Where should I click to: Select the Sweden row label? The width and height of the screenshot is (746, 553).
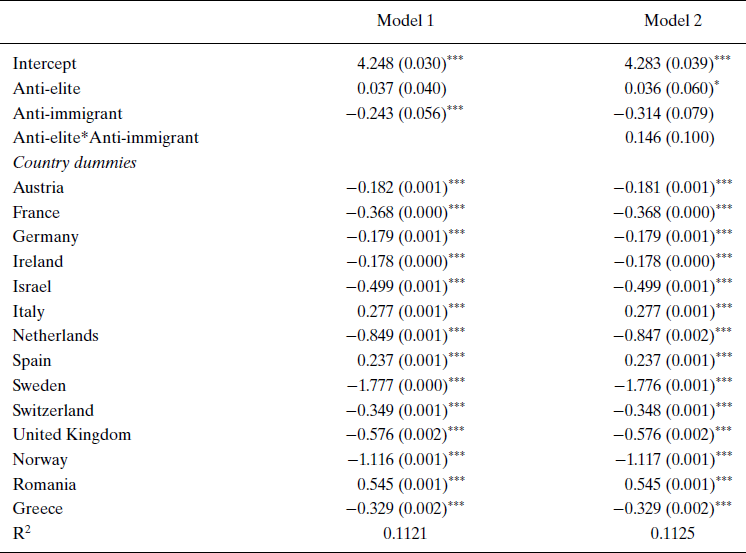pos(39,385)
